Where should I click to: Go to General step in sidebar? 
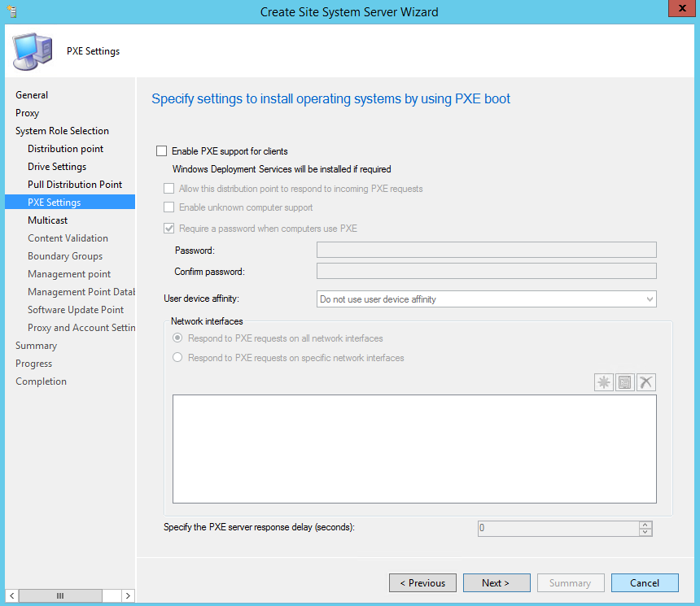[32, 95]
